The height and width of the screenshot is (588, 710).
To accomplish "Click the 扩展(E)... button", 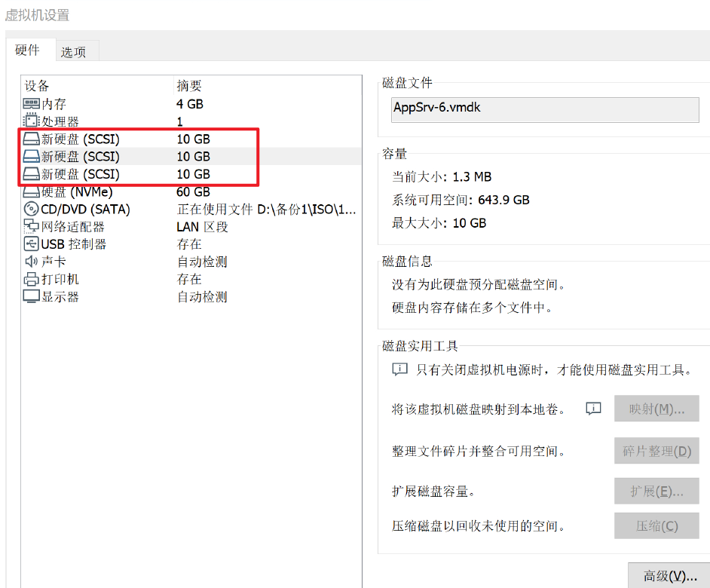I will click(656, 491).
